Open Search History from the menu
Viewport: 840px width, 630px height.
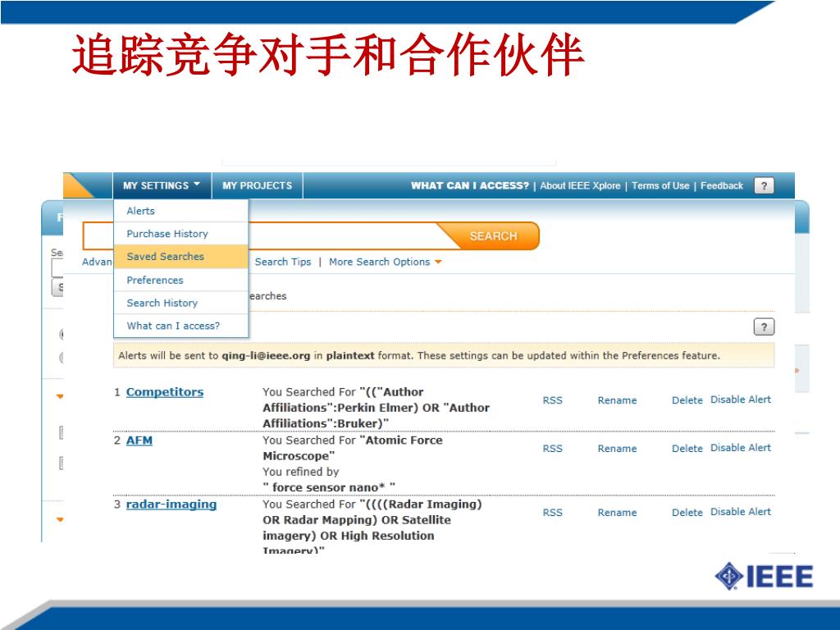(x=181, y=304)
